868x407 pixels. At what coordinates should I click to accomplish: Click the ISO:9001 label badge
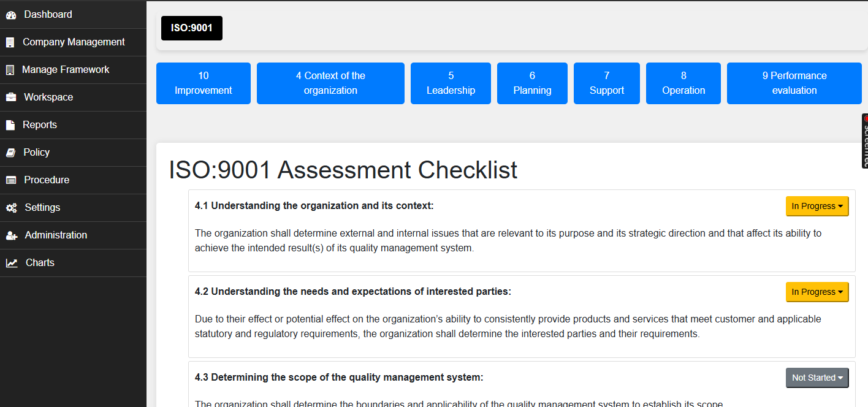coord(191,28)
